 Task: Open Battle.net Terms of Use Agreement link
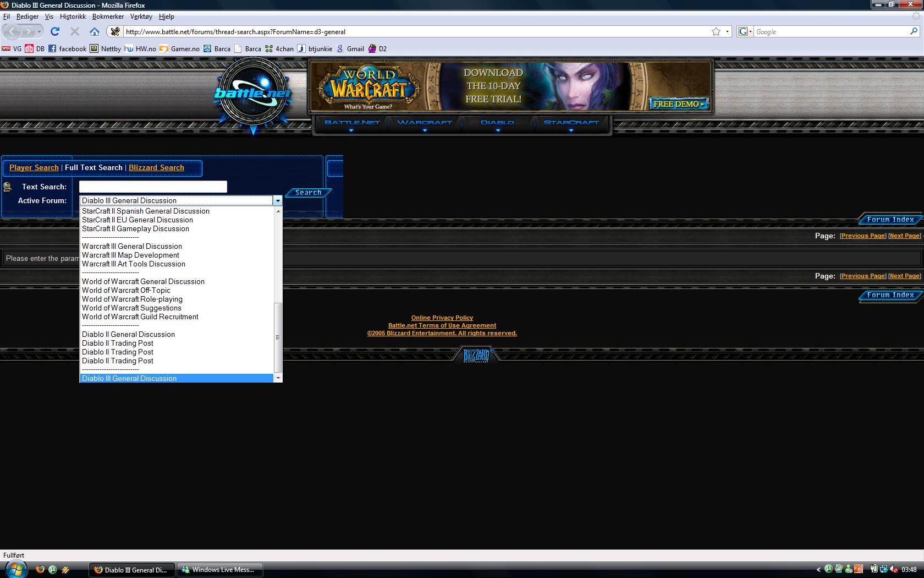click(x=442, y=325)
